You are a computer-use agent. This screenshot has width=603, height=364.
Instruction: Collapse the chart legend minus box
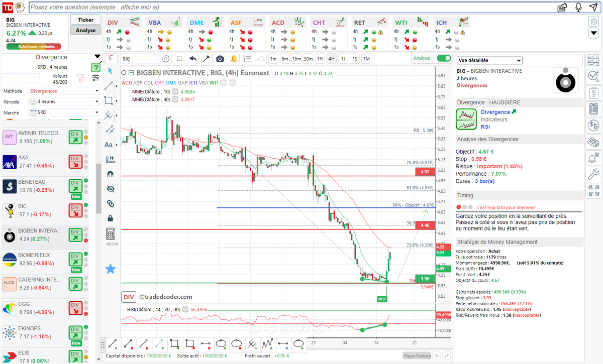click(132, 73)
